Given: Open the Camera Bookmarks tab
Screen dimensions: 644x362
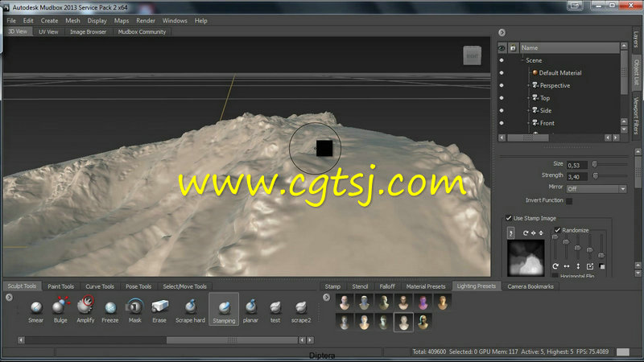Looking at the screenshot, I should 530,286.
